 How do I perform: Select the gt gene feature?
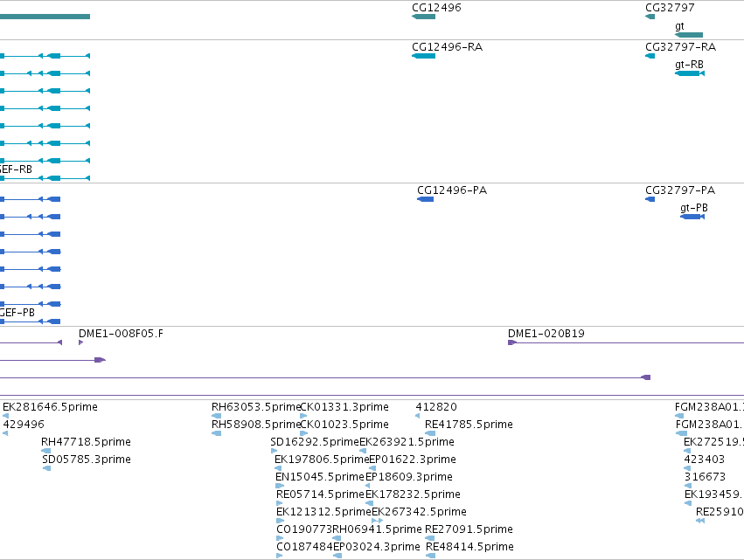pos(689,35)
